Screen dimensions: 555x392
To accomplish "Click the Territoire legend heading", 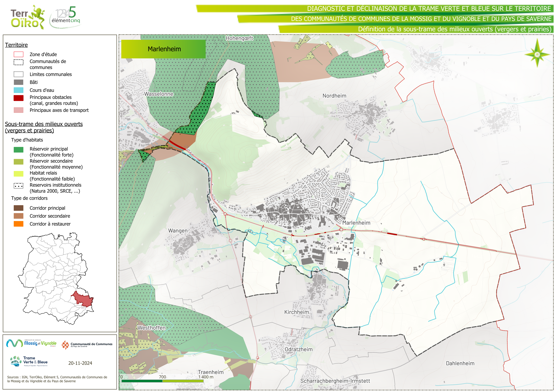I will tap(16, 45).
